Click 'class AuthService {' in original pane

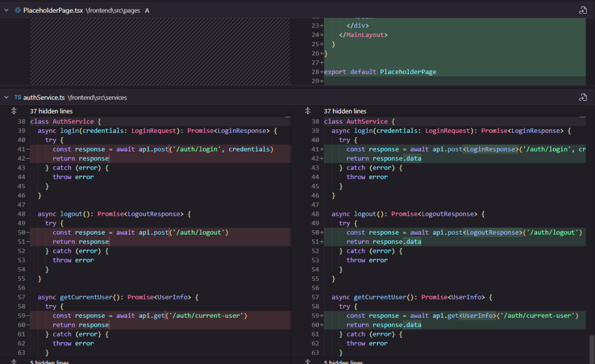click(66, 121)
